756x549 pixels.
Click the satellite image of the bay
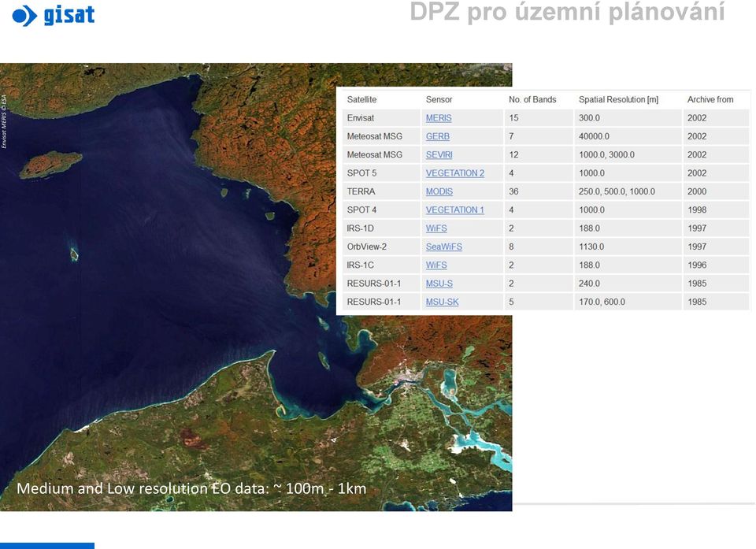[256, 287]
